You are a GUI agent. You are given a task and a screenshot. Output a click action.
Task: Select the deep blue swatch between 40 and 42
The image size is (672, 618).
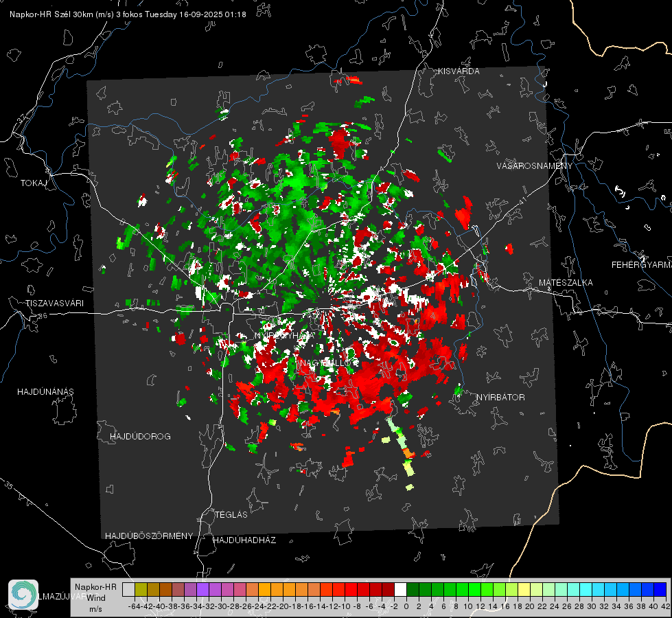click(660, 589)
